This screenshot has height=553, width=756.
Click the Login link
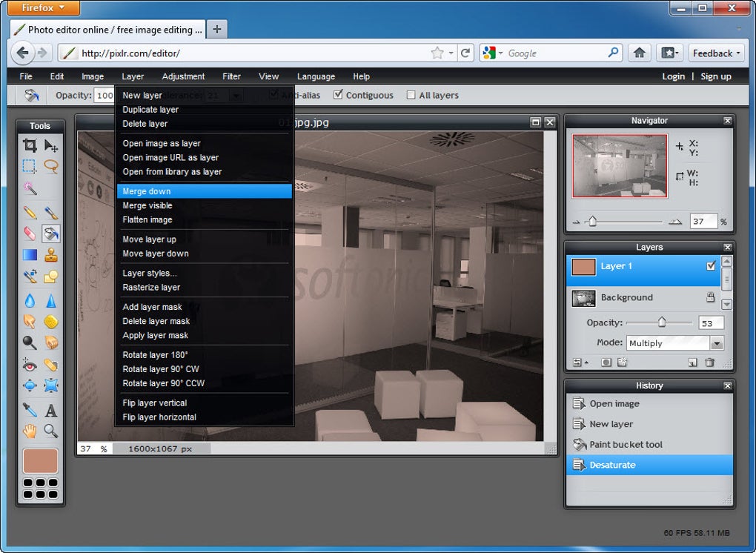673,76
